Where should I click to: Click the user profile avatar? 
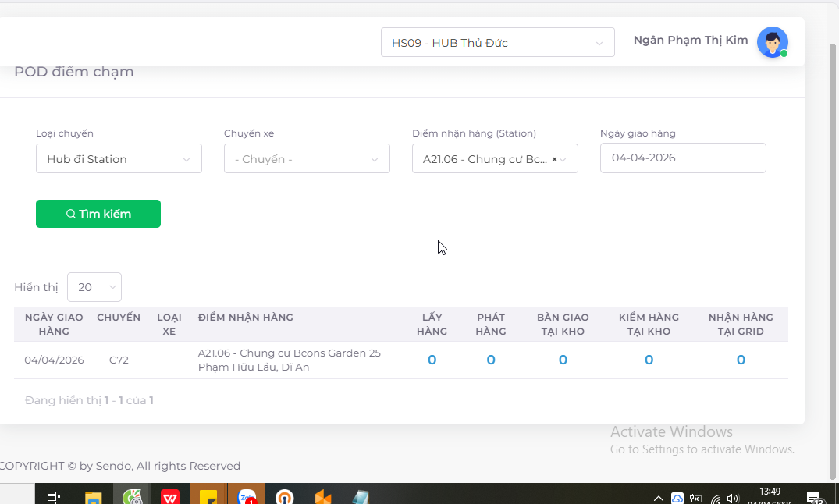[772, 42]
